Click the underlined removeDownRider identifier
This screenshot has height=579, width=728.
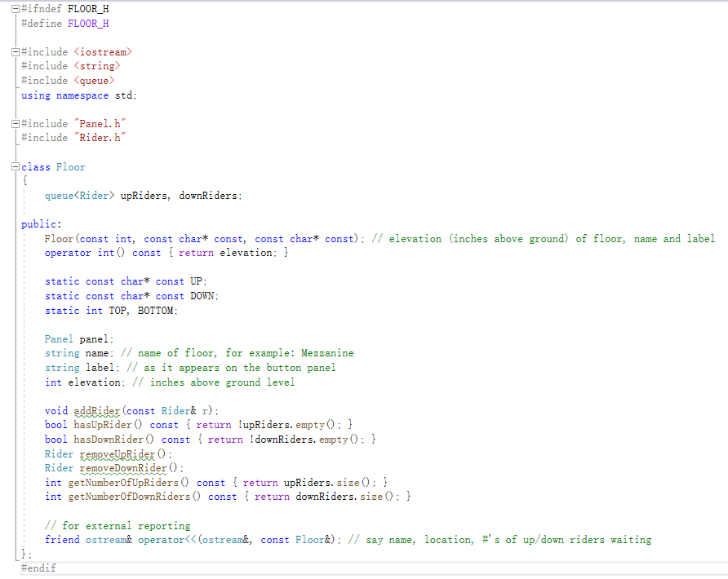pos(122,467)
